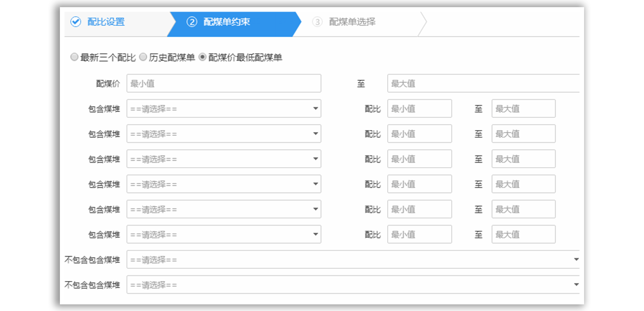
Task: Click the checkmark icon beside 配比设置
Action: (76, 22)
